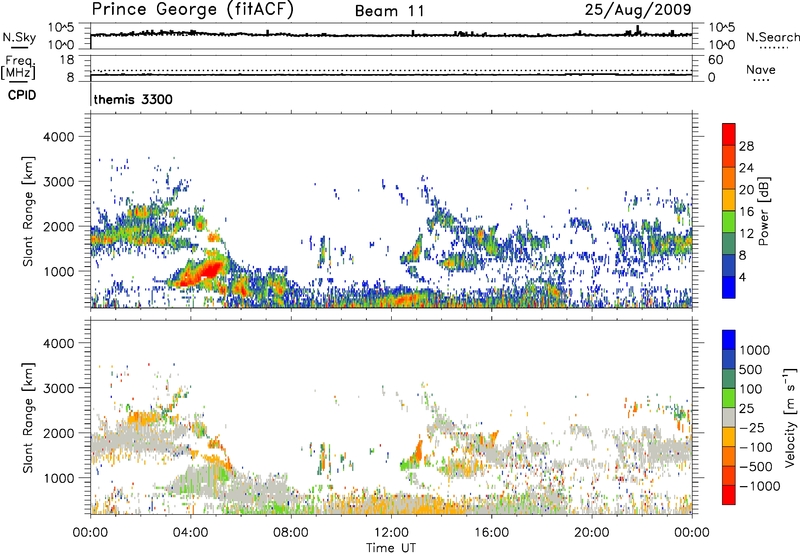Click the '60' tick on the Nave axis
The height and width of the screenshot is (554, 800).
pos(715,60)
